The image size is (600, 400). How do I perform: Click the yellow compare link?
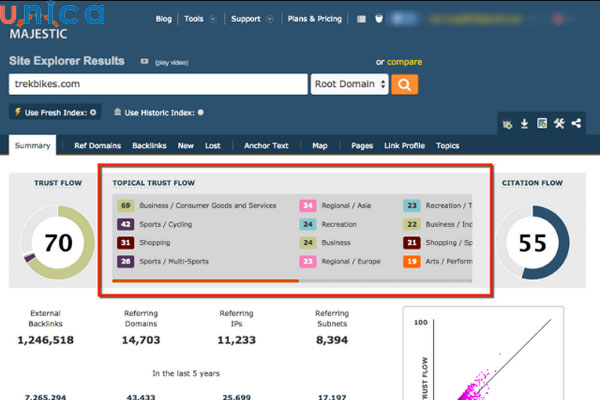pyautogui.click(x=404, y=62)
